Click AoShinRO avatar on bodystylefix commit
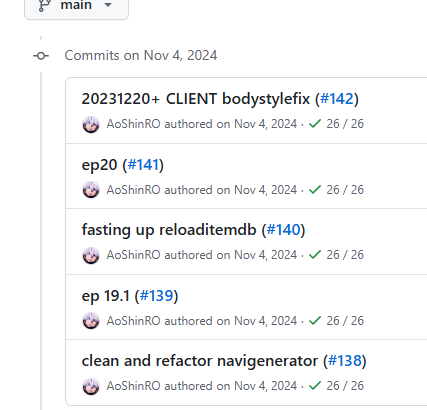The height and width of the screenshot is (410, 427). (91, 124)
